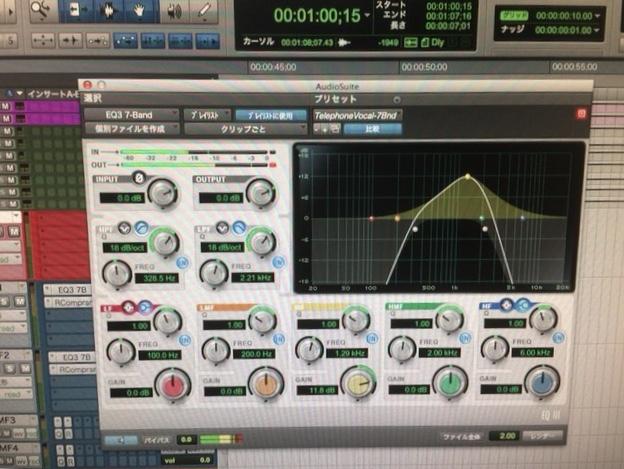Open the main counter format dropdown arrow
This screenshot has width=624, height=469.
tap(367, 16)
